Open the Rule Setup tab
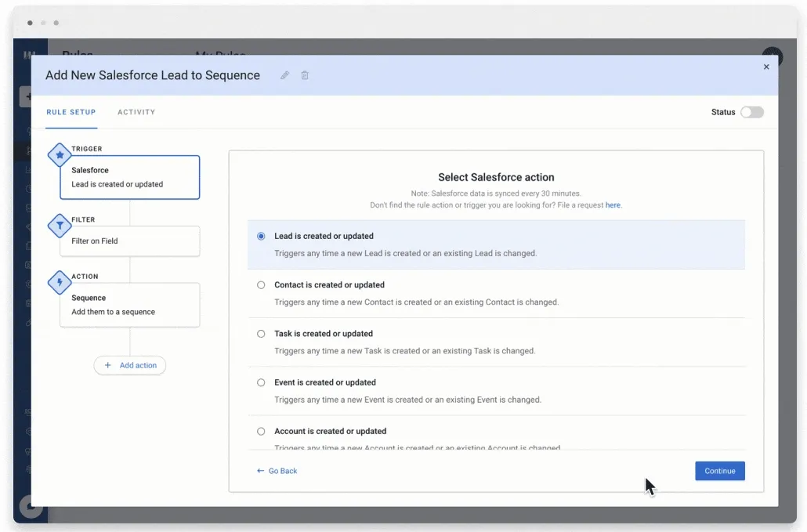The image size is (807, 532). [x=71, y=112]
